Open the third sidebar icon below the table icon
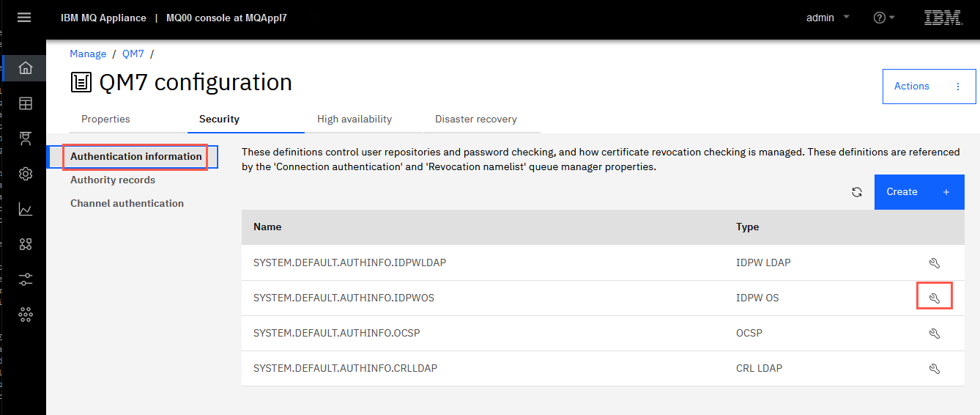 point(25,139)
